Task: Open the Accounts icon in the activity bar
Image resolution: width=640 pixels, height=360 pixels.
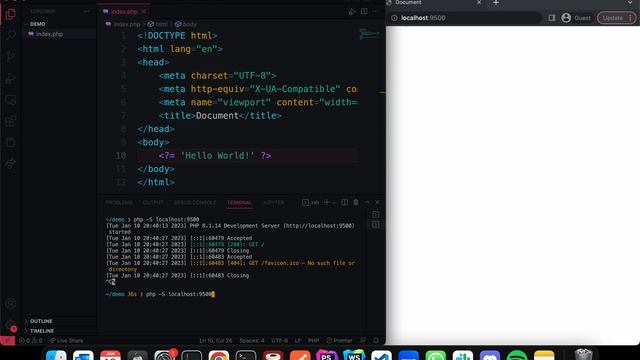Action: click(11, 304)
